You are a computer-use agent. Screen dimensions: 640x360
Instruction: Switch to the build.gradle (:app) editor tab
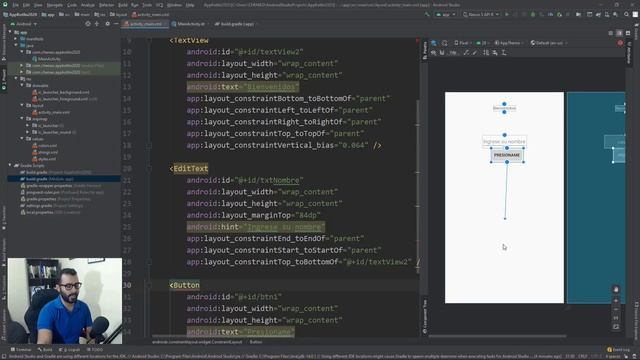coord(237,24)
